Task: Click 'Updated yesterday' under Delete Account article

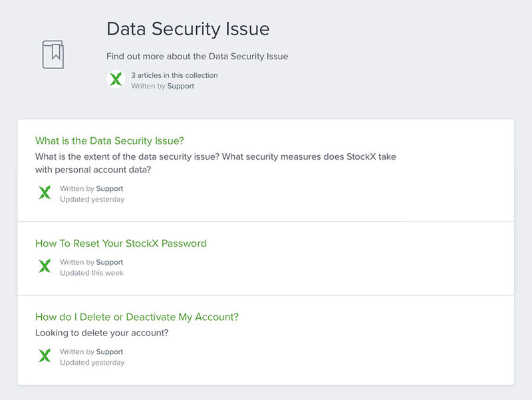Action: (x=92, y=363)
